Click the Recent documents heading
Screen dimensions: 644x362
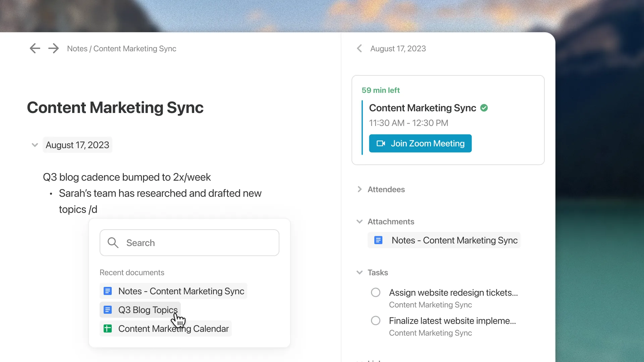[x=132, y=273]
